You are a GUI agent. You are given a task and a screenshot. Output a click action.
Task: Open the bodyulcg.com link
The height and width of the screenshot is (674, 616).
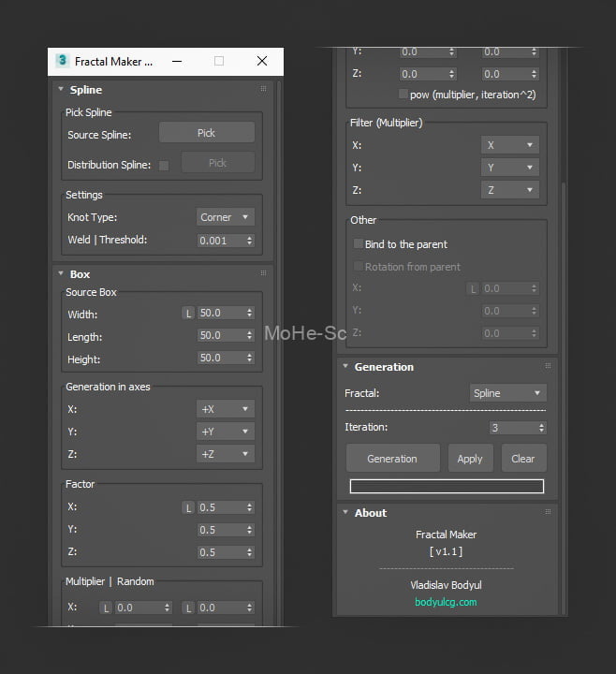tap(446, 602)
